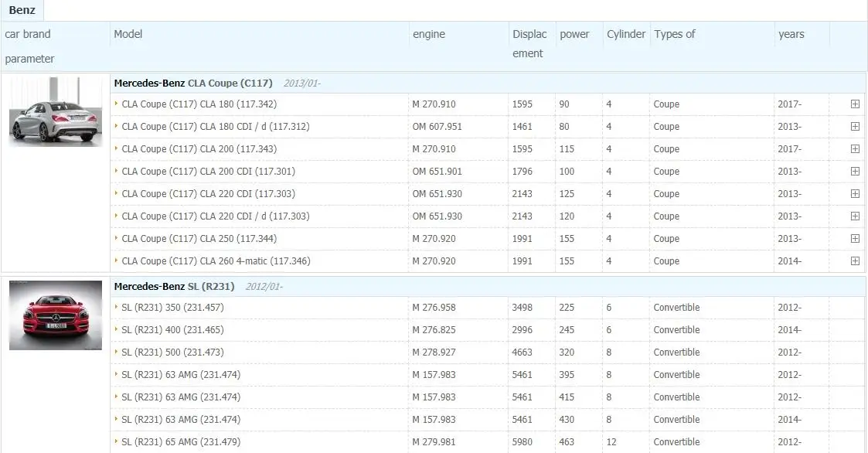Viewport: 868px width, 453px height.
Task: Select power value 320 in SL 500 row
Action: (x=567, y=353)
